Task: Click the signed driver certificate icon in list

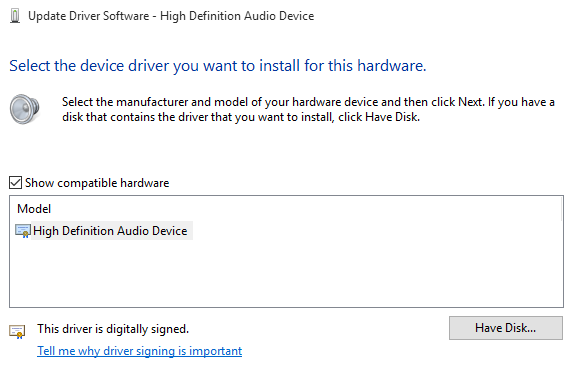Action: [23, 231]
